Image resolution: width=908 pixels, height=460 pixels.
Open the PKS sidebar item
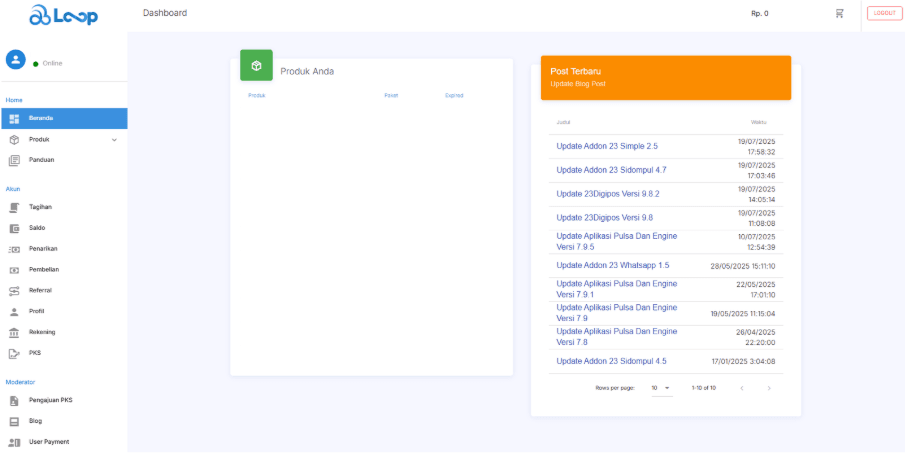click(35, 353)
